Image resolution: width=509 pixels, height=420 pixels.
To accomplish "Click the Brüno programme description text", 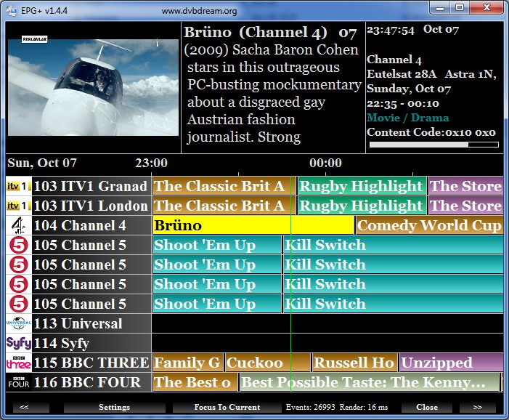I will 273,93.
